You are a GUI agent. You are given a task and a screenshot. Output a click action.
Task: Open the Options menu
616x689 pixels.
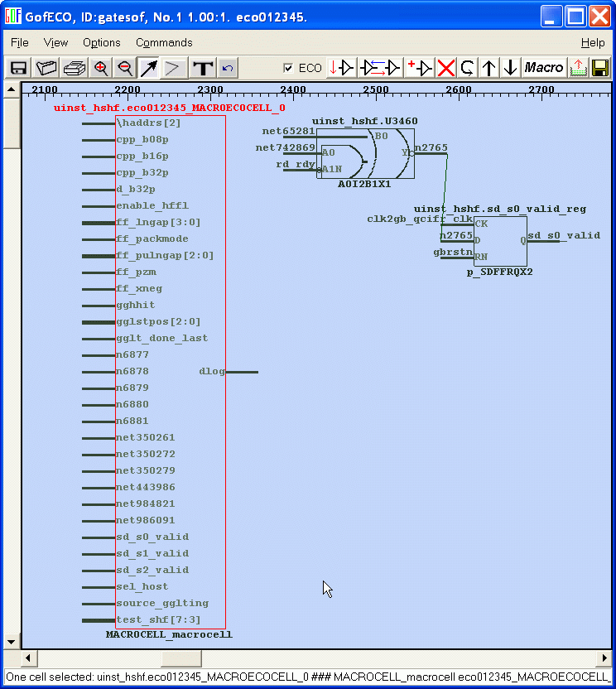point(101,42)
